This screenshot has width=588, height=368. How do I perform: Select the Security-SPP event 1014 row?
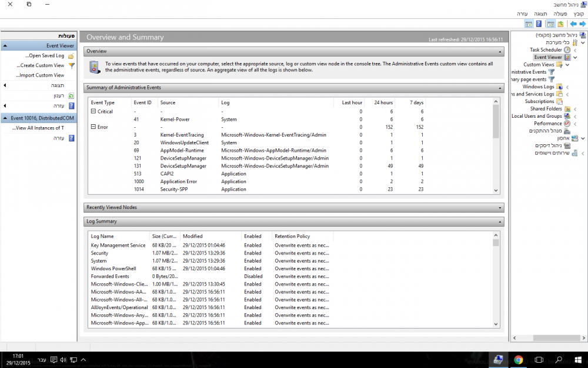257,189
